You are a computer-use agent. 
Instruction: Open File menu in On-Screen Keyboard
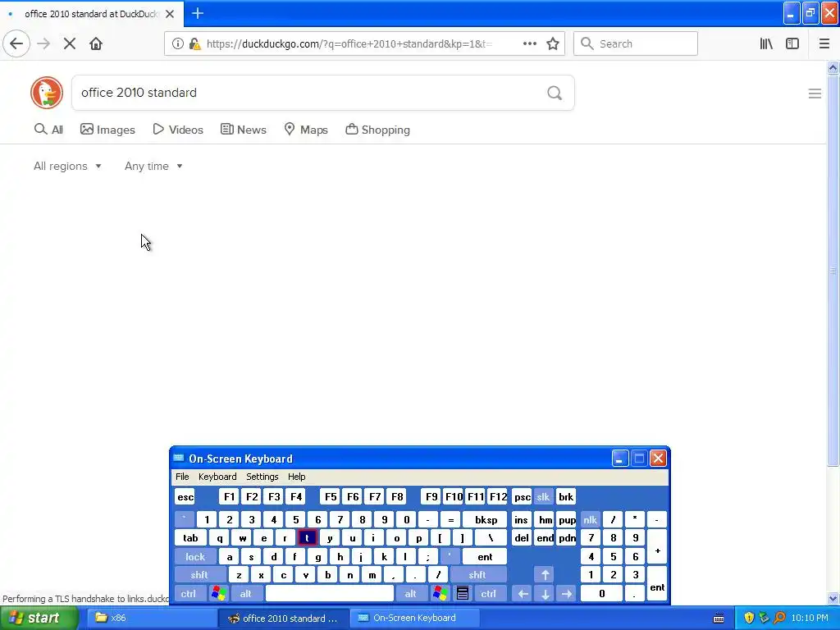(182, 477)
